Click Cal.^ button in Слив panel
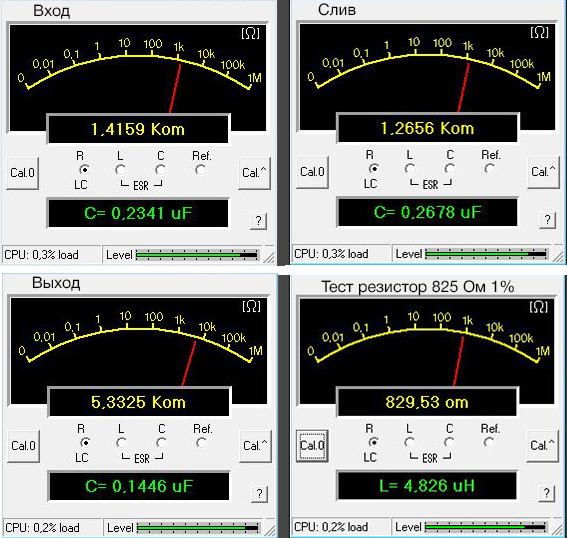Image resolution: width=567 pixels, height=538 pixels. (x=543, y=172)
